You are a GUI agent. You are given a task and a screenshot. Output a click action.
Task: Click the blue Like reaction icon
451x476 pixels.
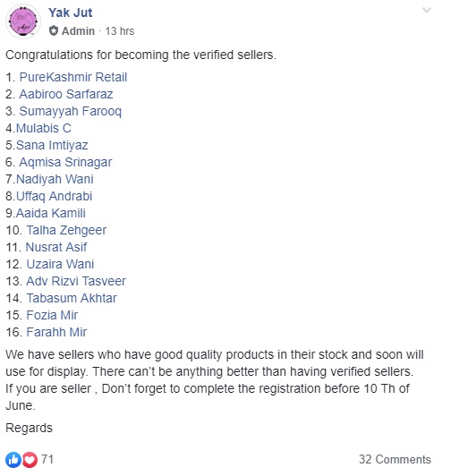point(13,460)
